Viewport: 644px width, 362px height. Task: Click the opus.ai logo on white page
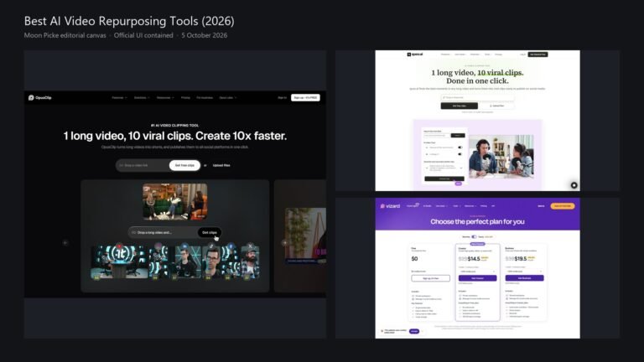[x=414, y=54]
